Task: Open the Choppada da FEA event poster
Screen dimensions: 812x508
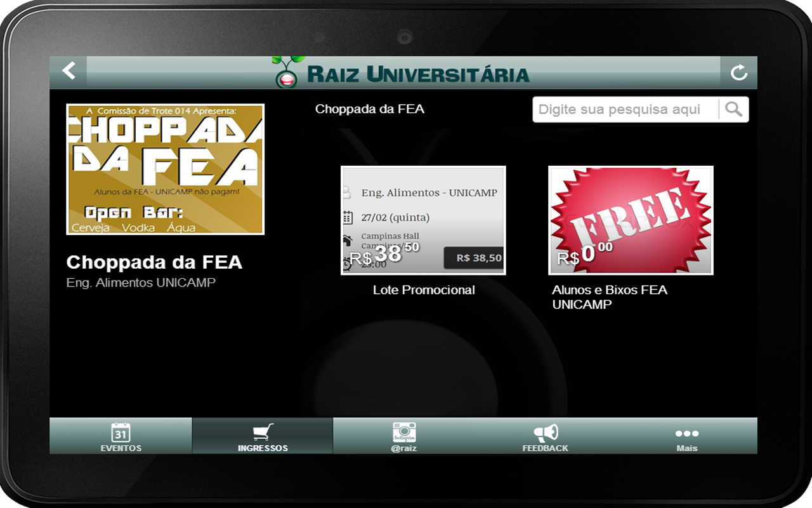Action: click(x=166, y=170)
